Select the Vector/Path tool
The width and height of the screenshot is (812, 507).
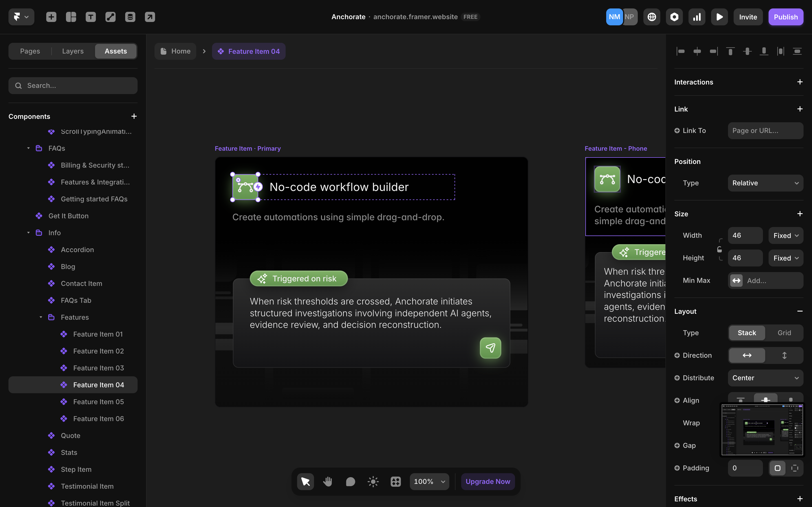tap(110, 17)
